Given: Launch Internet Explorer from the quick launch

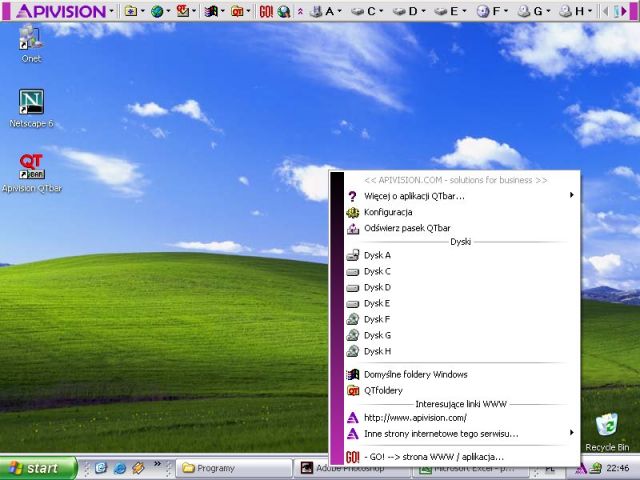Looking at the screenshot, I should pos(120,468).
